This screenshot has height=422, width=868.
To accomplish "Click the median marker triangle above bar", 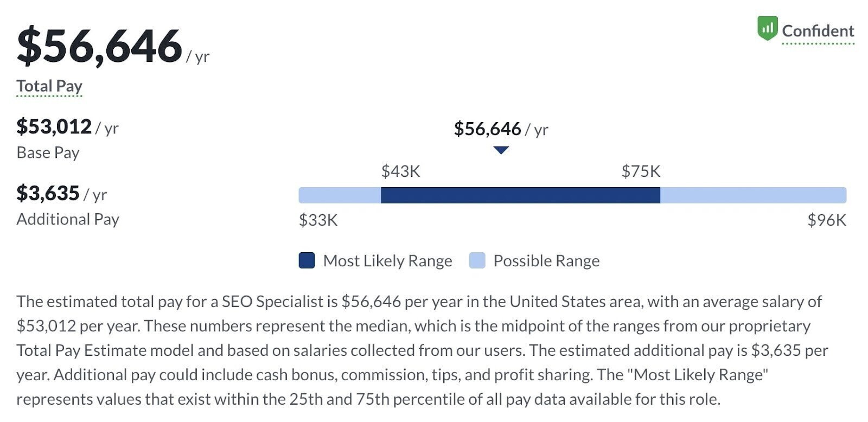I will click(501, 150).
